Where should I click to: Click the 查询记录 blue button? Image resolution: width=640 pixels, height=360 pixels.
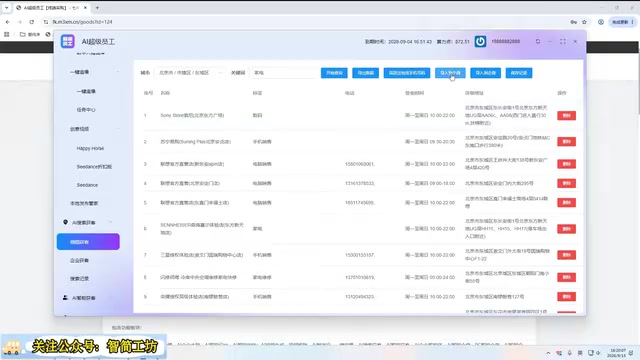(519, 73)
